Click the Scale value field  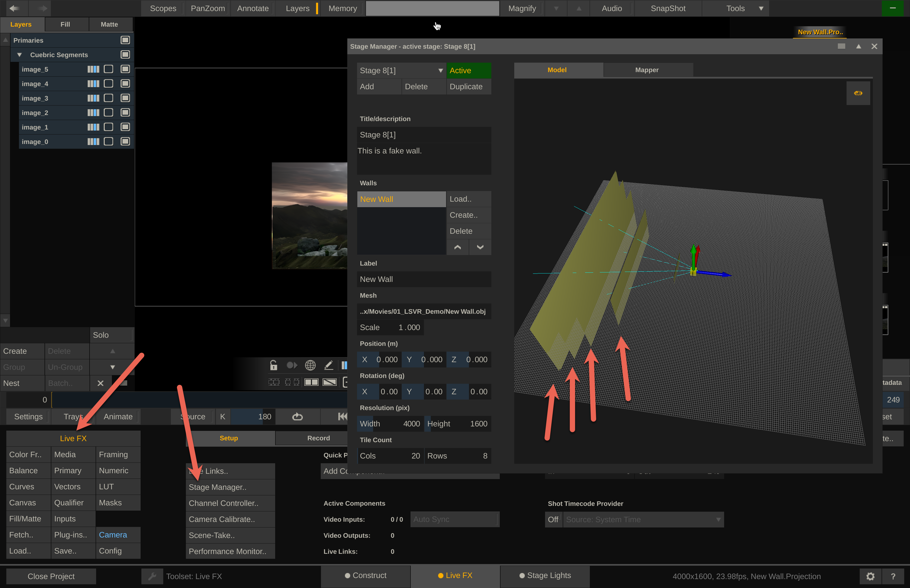point(409,328)
